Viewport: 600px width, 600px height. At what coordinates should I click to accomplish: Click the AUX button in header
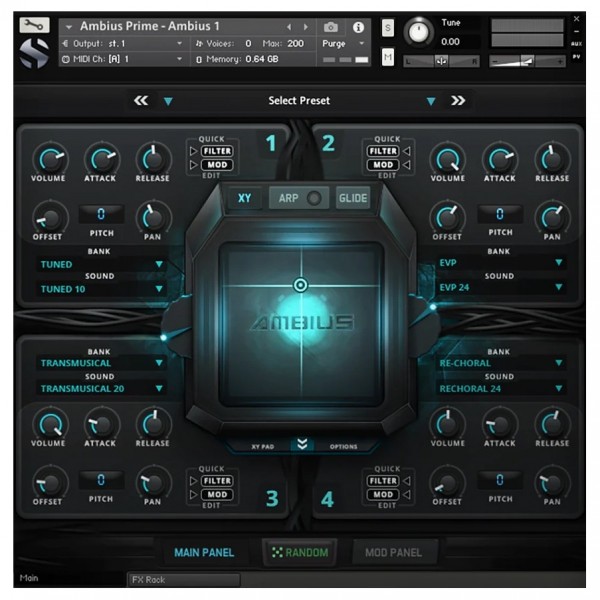pyautogui.click(x=576, y=44)
